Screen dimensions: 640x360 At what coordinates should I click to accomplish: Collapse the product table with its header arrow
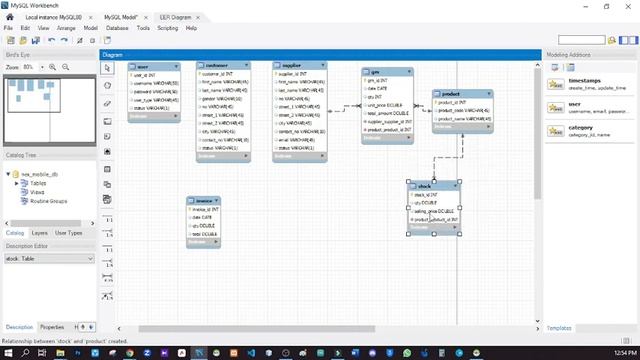[489, 94]
